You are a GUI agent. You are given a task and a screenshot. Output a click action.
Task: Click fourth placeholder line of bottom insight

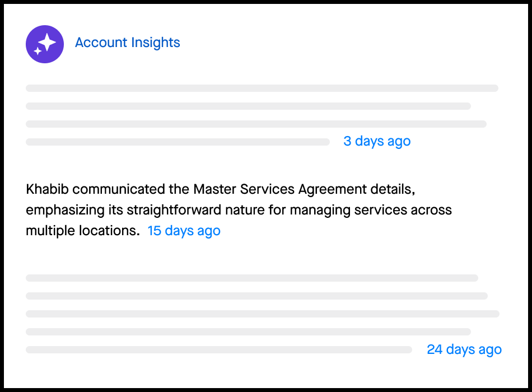(248, 332)
